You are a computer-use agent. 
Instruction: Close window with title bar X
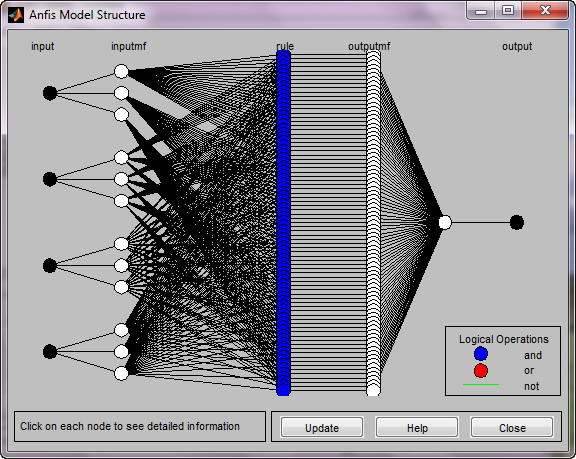(545, 10)
